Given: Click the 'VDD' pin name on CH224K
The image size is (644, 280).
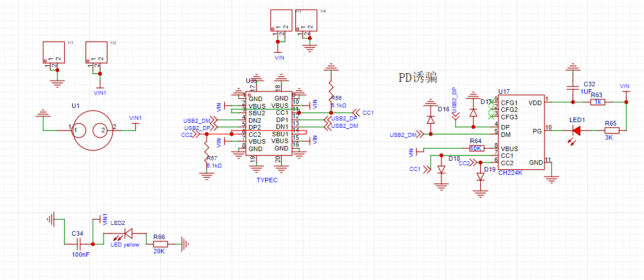Looking at the screenshot, I should click(535, 102).
